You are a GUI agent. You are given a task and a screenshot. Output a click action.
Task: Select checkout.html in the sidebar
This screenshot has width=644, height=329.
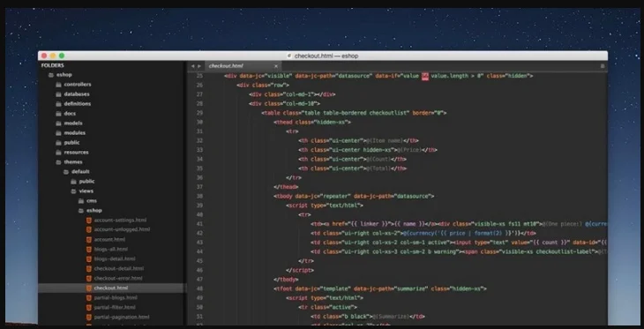(111, 288)
